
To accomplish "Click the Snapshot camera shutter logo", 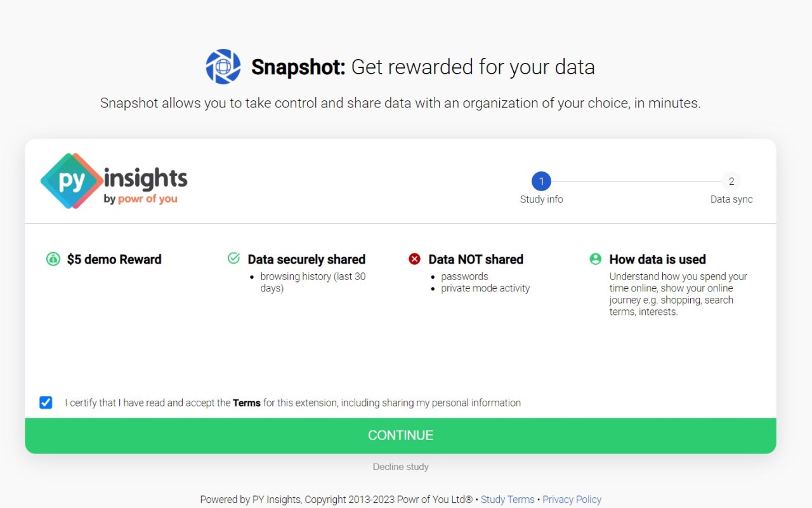I will [x=223, y=67].
